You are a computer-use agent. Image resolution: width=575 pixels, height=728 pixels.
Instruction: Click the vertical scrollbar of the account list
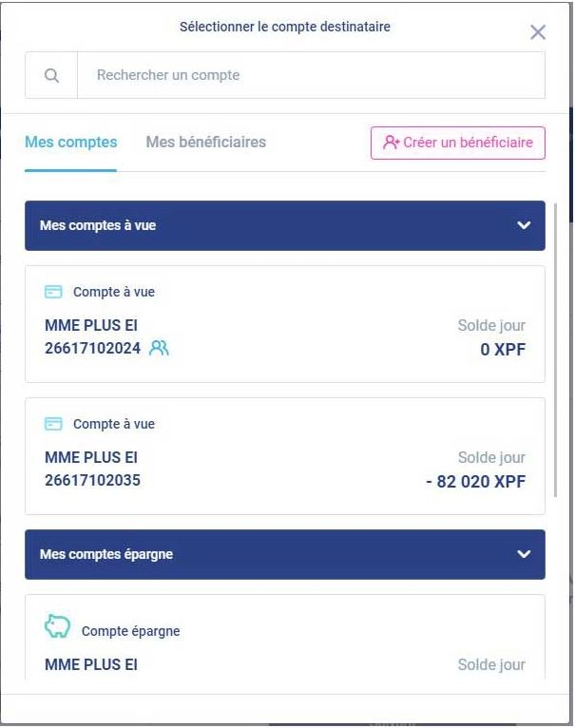[555, 351]
